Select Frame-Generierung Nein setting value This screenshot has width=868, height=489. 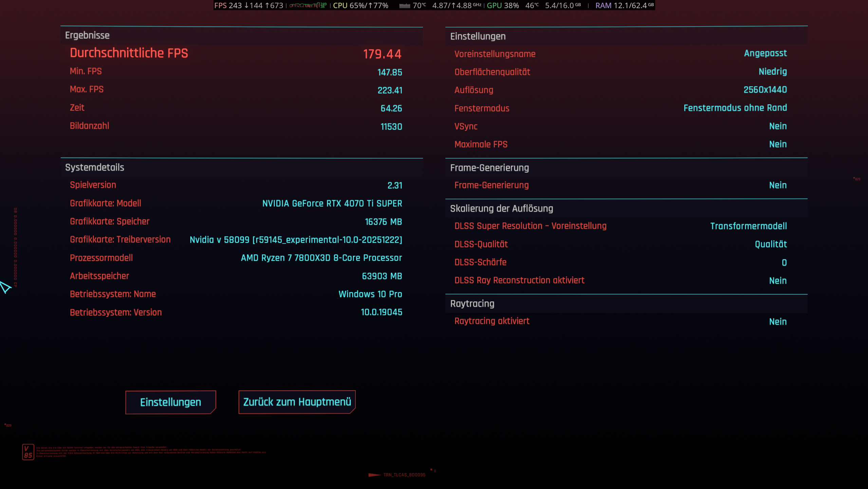point(777,185)
